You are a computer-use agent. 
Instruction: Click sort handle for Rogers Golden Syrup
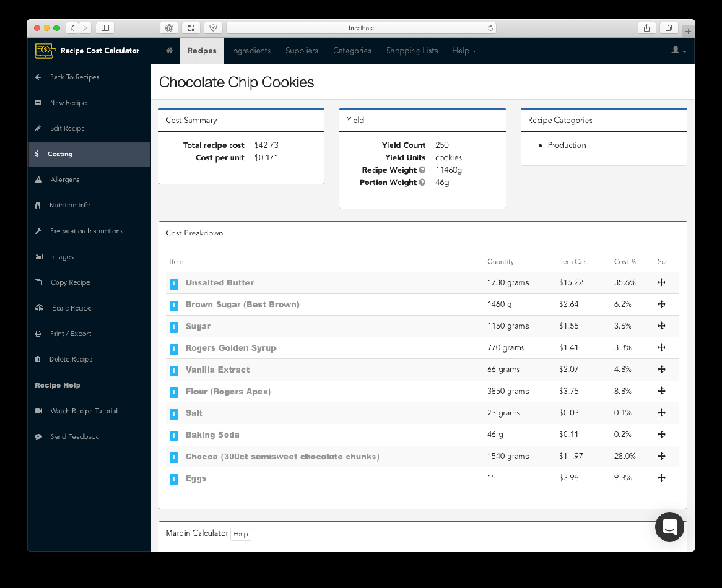pyautogui.click(x=661, y=347)
